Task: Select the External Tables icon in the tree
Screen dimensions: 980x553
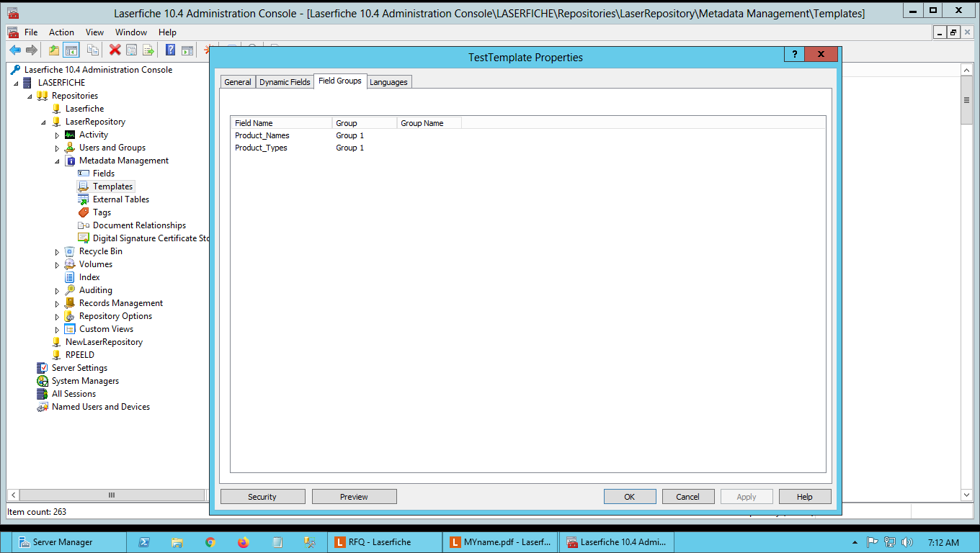Action: [84, 199]
